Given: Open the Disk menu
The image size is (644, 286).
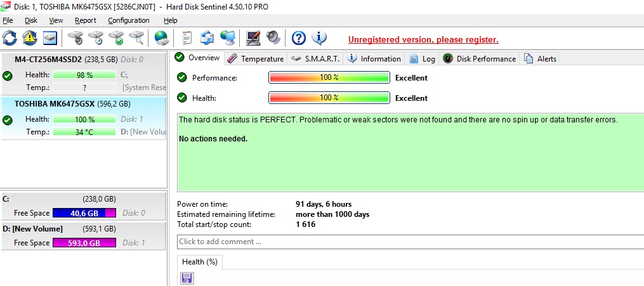Looking at the screenshot, I should (31, 20).
